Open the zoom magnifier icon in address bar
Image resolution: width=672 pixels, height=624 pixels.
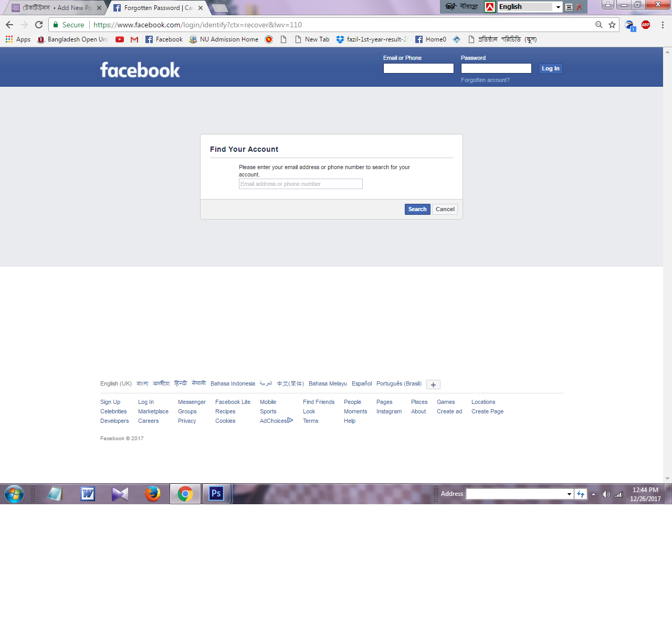[x=599, y=25]
